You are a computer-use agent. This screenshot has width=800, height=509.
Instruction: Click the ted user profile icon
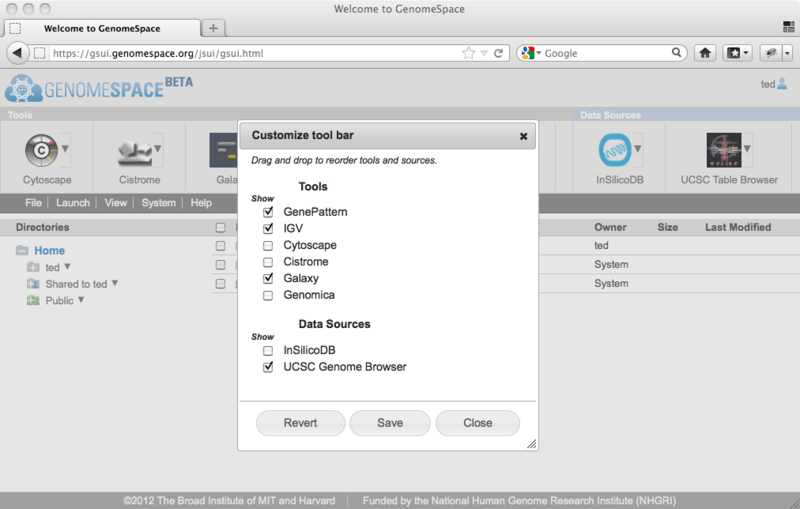coord(782,84)
